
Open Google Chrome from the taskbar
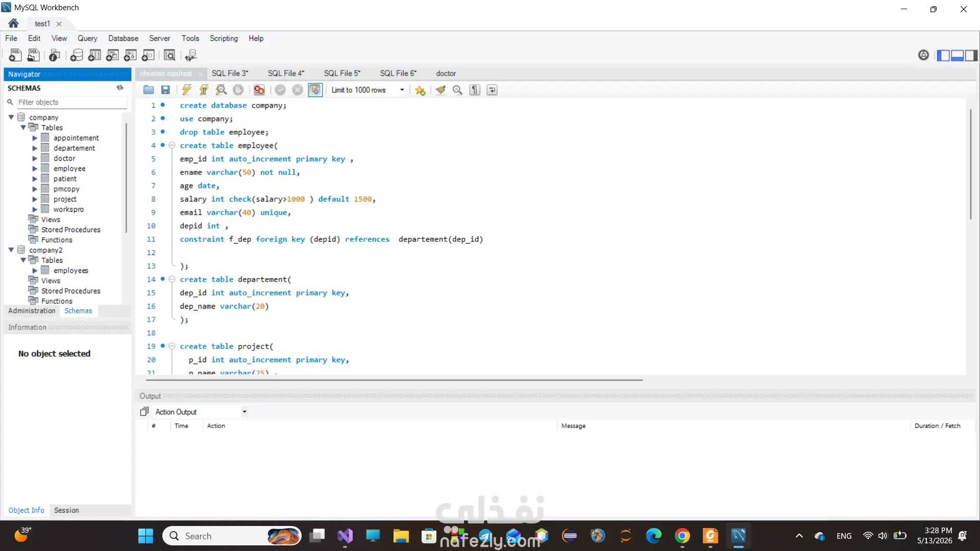pyautogui.click(x=682, y=536)
